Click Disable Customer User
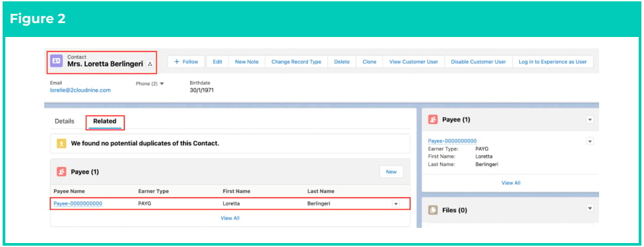The image size is (644, 247). (x=478, y=61)
